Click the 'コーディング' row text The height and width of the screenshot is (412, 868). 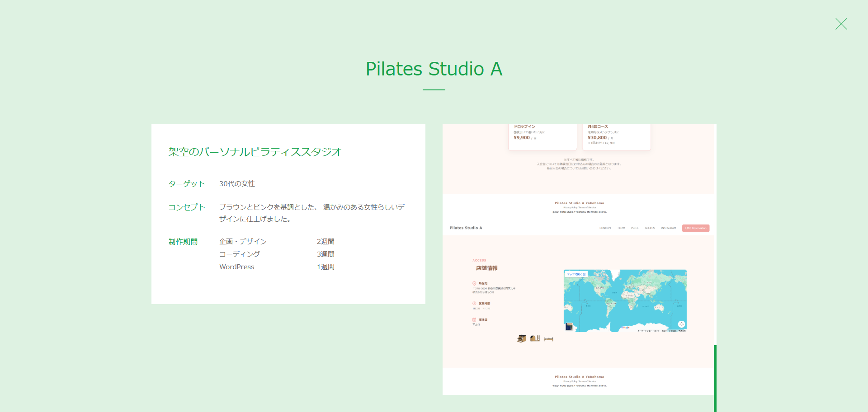[x=240, y=254]
